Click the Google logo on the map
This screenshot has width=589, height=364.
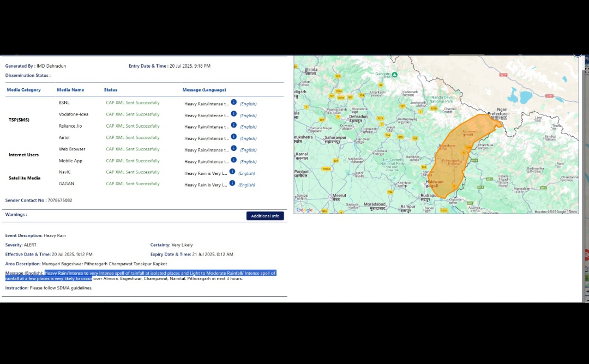pos(305,210)
